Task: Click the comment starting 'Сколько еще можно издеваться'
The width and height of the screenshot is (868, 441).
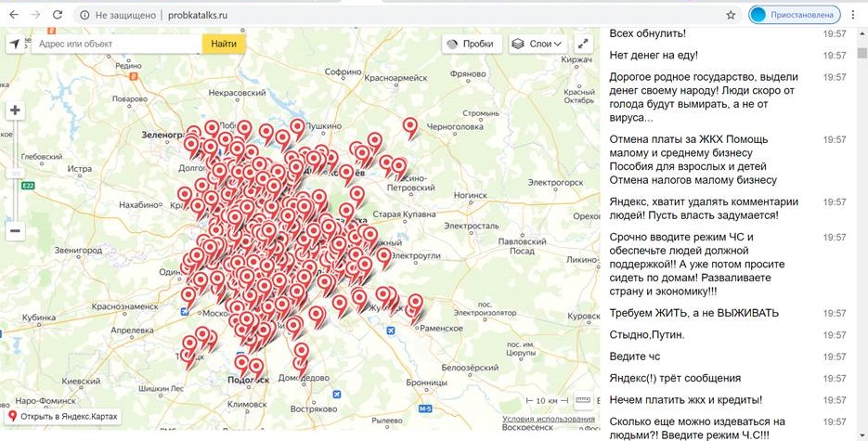Action: tap(697, 428)
